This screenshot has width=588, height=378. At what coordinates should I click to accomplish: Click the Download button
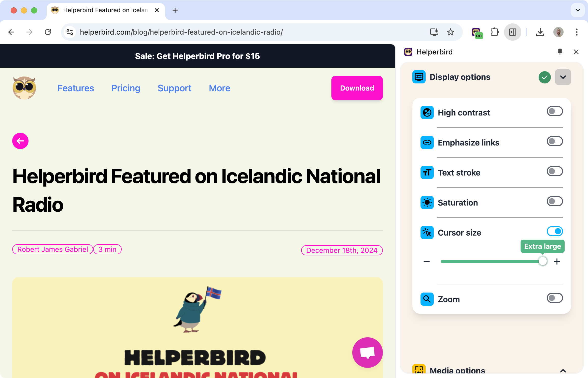coord(357,88)
